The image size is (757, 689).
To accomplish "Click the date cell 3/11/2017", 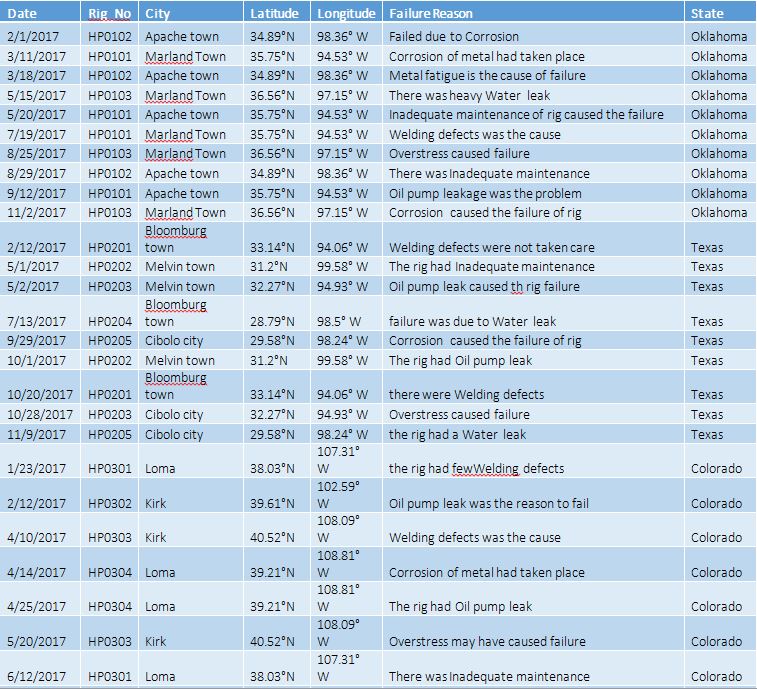I will pyautogui.click(x=40, y=56).
